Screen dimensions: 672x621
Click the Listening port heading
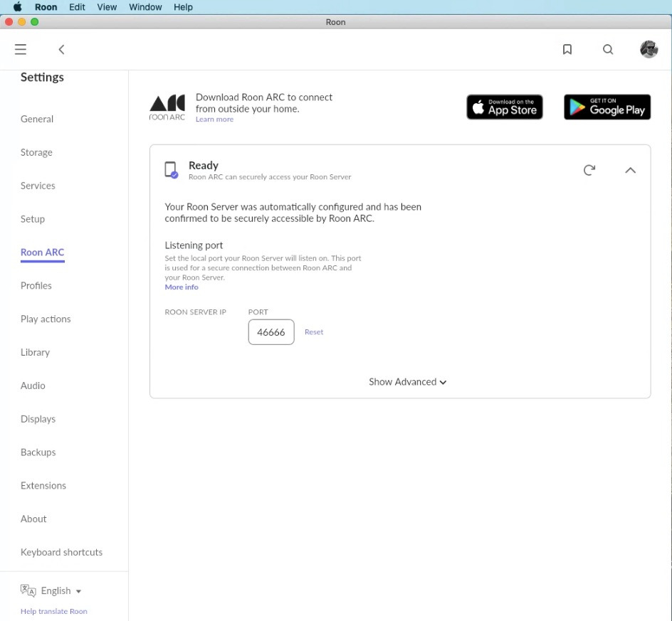point(194,245)
